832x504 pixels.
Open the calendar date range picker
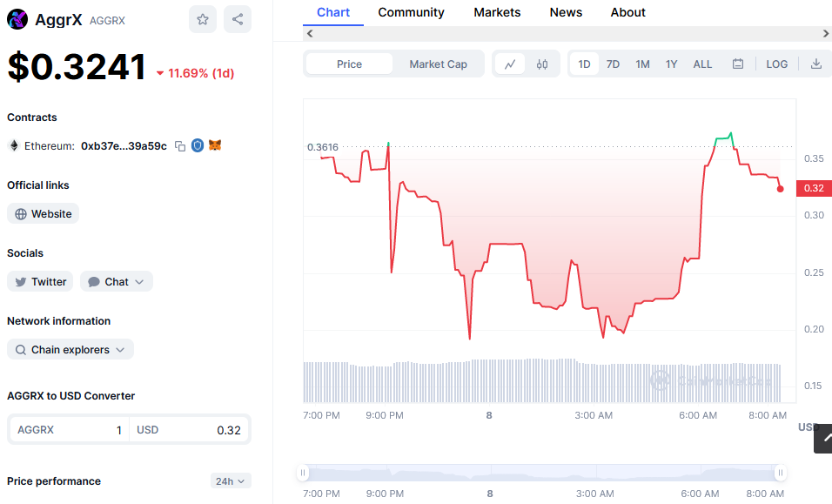pyautogui.click(x=737, y=64)
